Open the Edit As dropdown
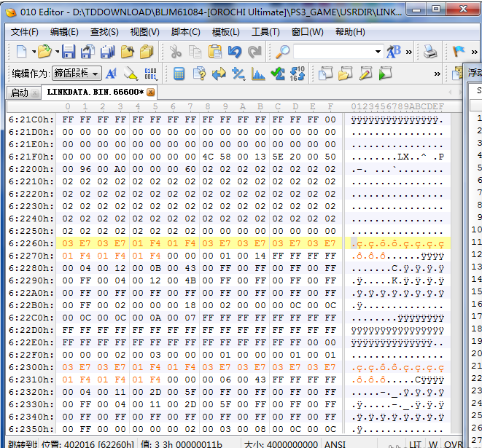This screenshot has height=448, width=482. point(76,74)
